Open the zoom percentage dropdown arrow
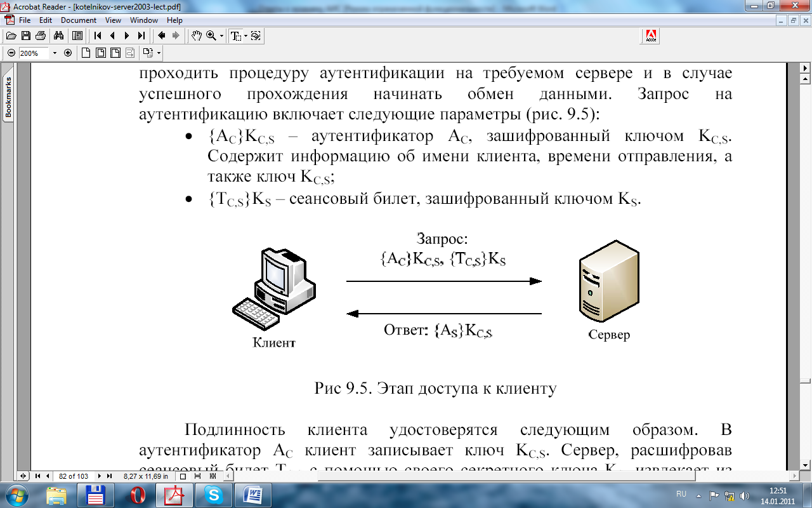Screen dimensions: 812x508 [55, 53]
